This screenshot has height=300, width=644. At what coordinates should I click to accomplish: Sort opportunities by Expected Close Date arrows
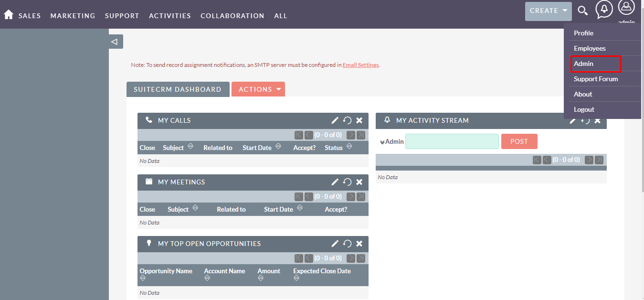[296, 278]
